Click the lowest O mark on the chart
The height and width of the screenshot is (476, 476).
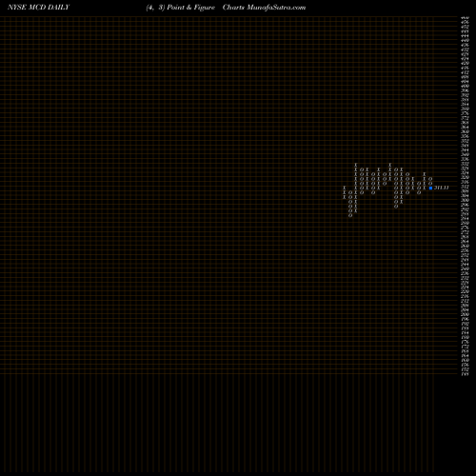tap(350, 215)
